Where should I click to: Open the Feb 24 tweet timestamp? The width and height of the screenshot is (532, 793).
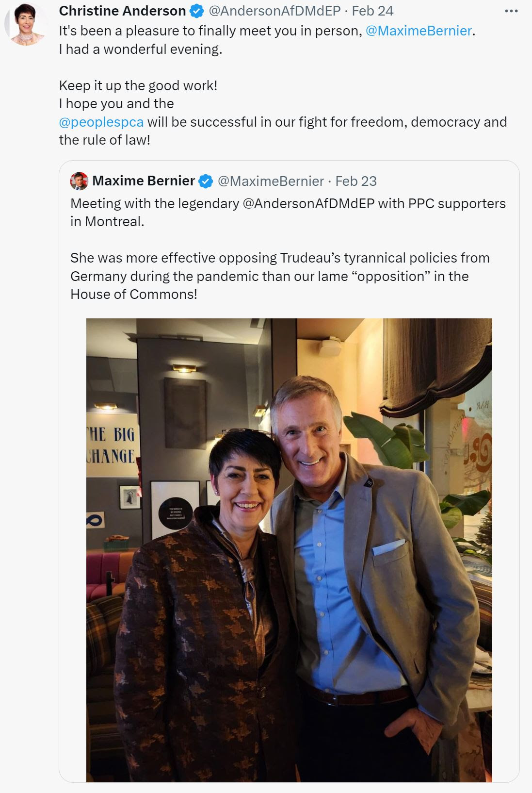click(x=372, y=11)
